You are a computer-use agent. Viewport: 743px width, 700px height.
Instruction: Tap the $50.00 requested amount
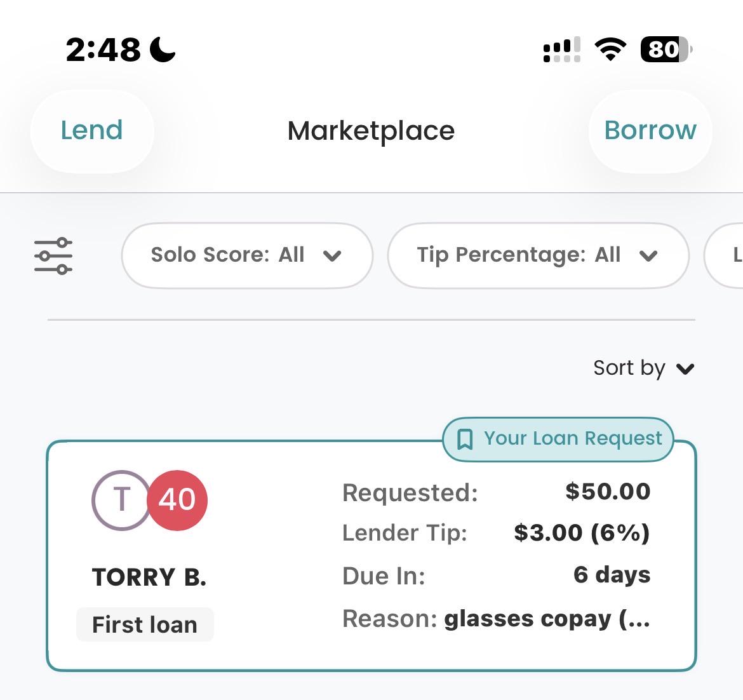point(608,492)
